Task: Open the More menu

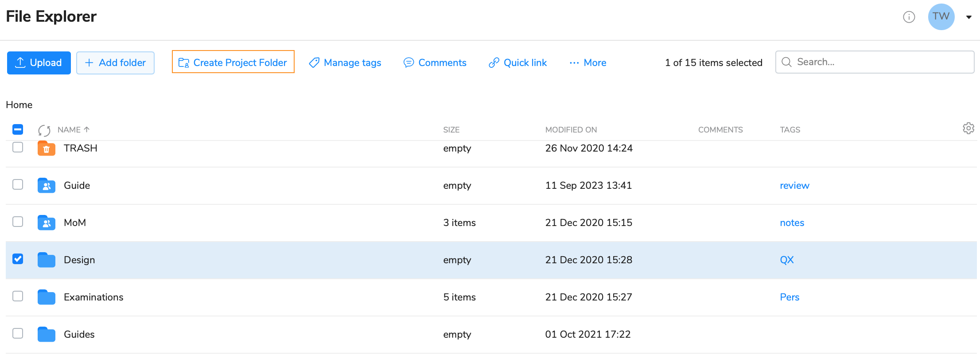Action: click(588, 63)
